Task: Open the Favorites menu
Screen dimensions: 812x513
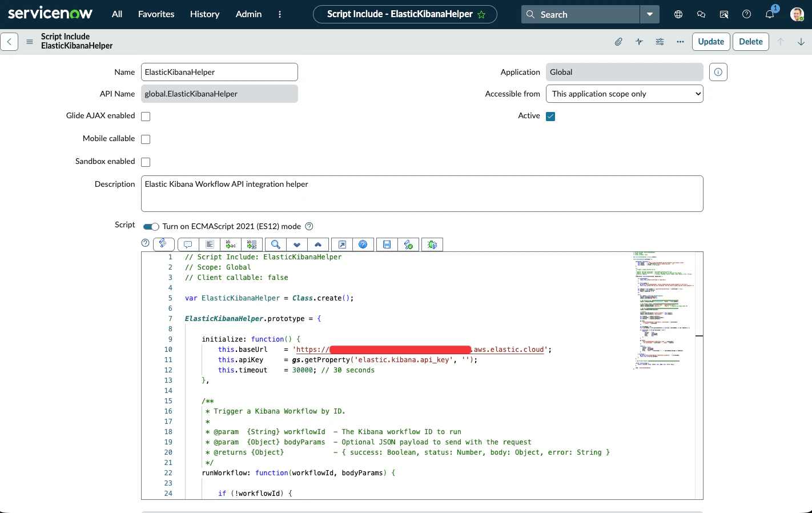Action: 156,14
